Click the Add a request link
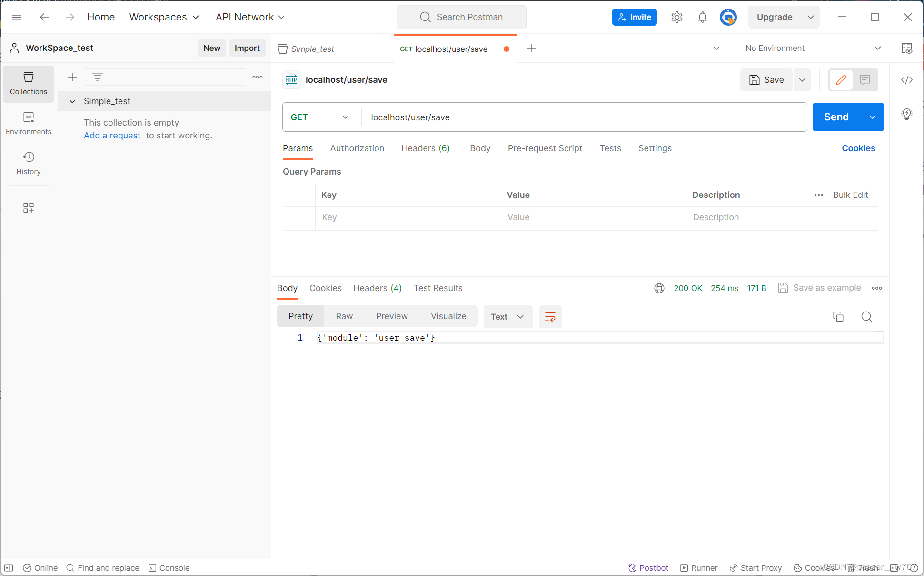924x576 pixels. click(111, 136)
